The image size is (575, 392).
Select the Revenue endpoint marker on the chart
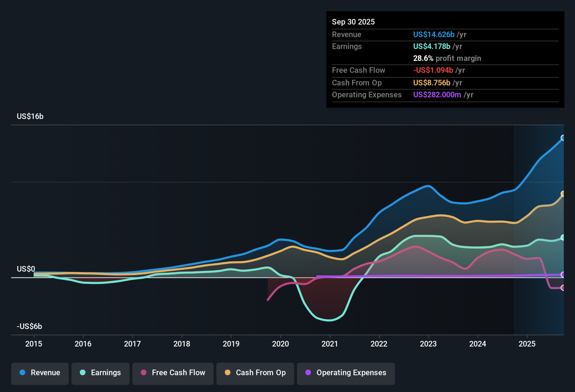563,138
